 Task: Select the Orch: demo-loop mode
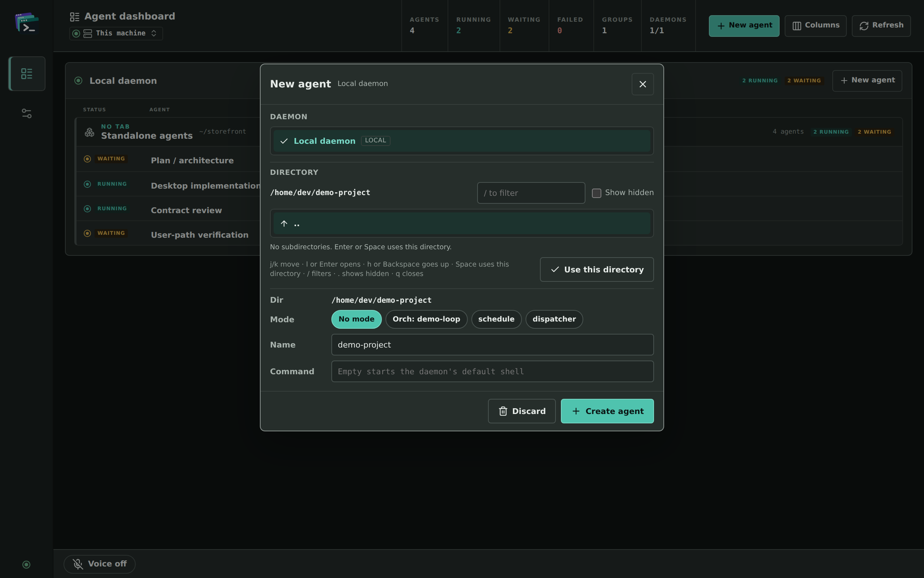(426, 319)
